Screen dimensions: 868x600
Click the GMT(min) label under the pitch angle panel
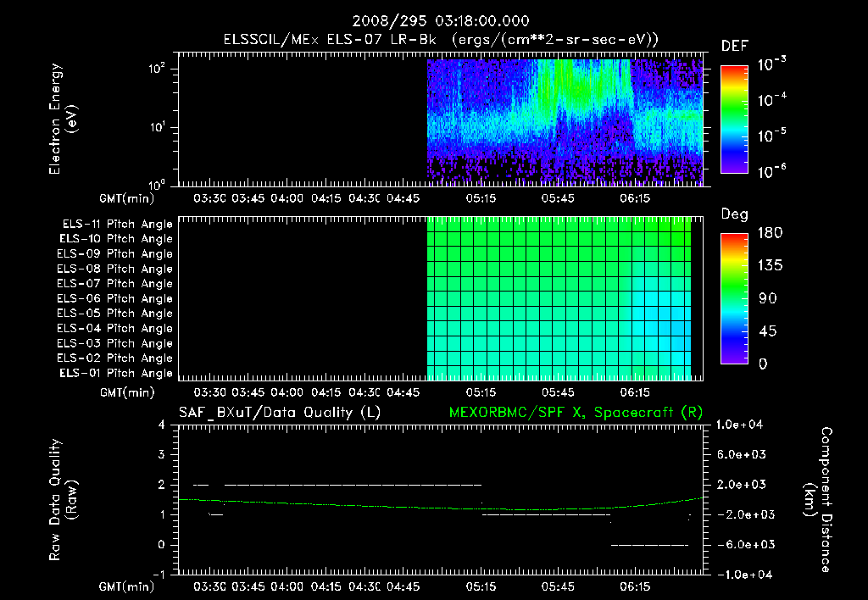(x=127, y=393)
